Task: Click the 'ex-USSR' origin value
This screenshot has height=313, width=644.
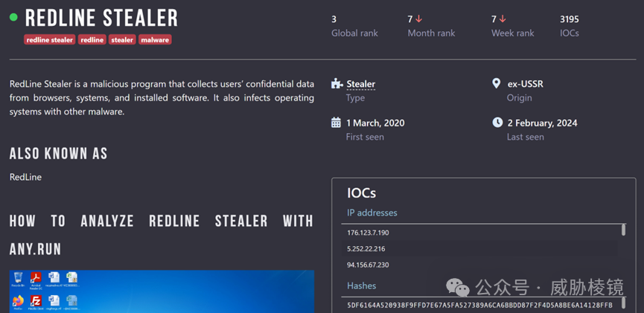Action: [526, 84]
